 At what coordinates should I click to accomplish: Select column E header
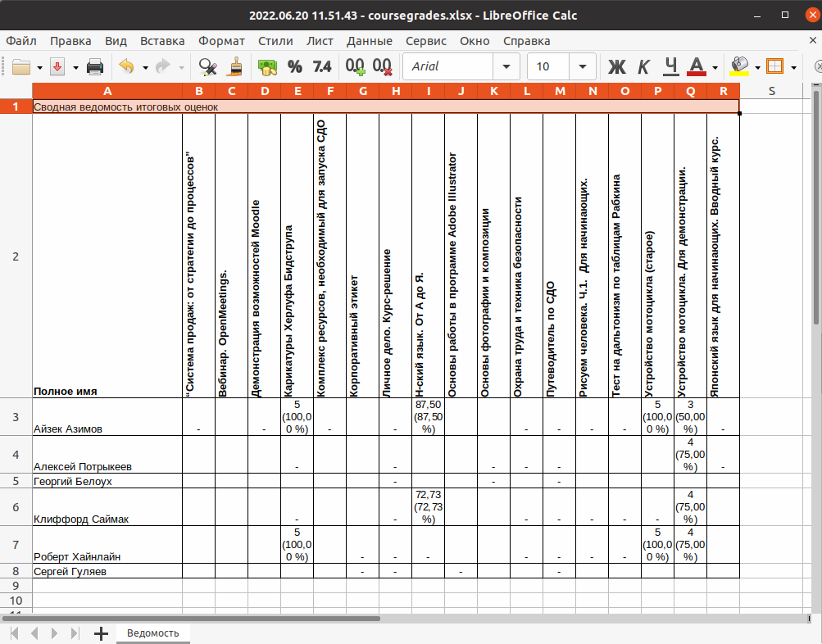pos(297,91)
